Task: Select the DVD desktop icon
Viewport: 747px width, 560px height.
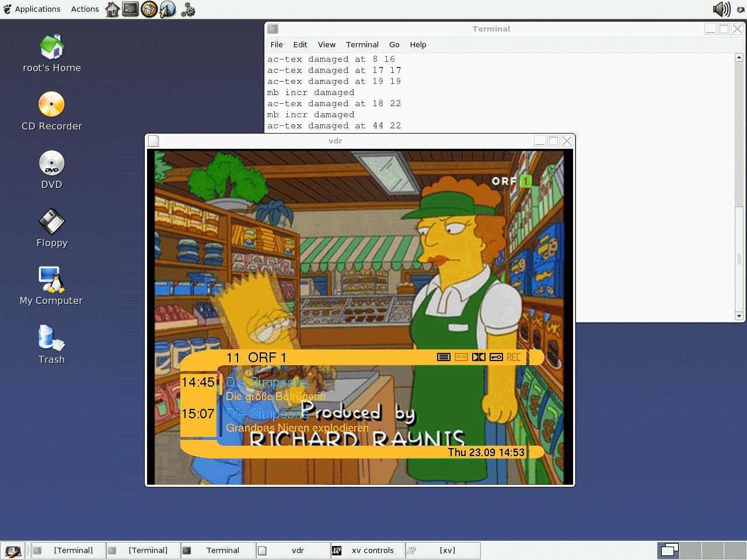Action: coord(51,163)
